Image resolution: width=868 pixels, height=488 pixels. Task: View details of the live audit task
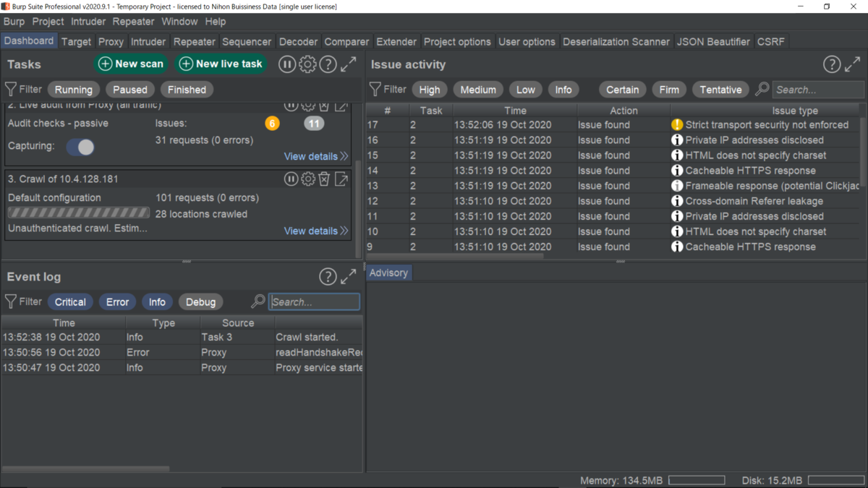[316, 156]
